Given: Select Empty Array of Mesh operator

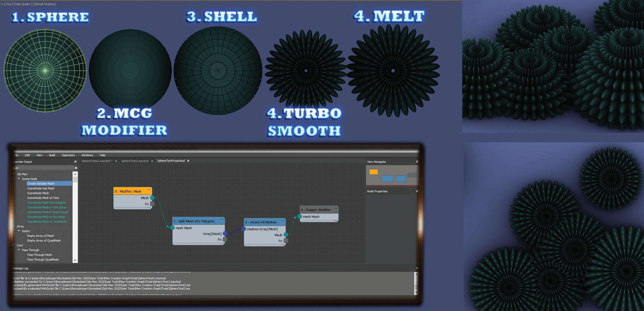Looking at the screenshot, I should (40, 236).
